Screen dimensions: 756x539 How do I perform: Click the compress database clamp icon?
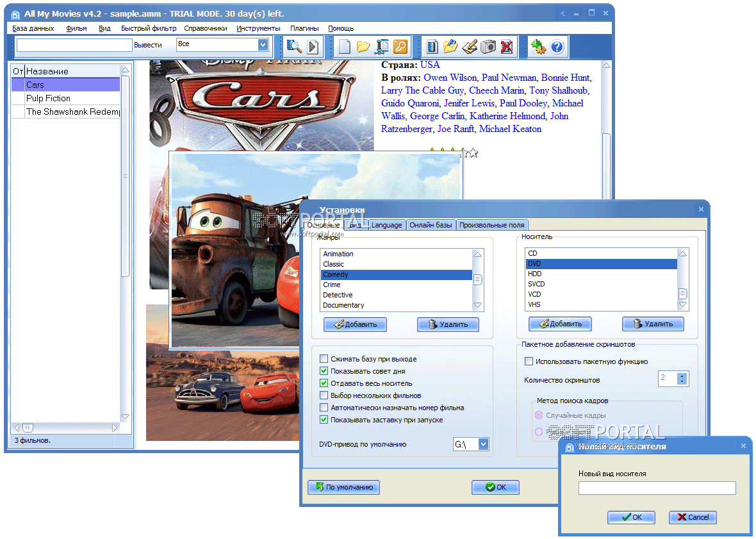[382, 47]
